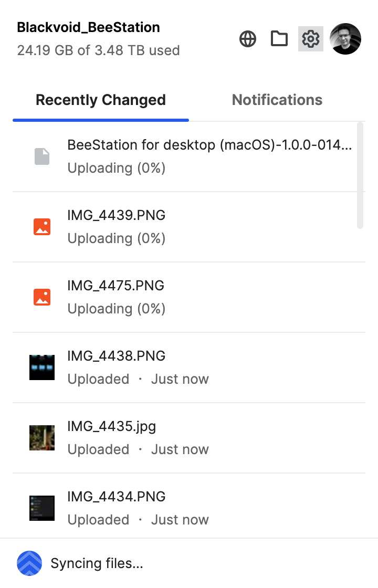
Task: Click the image icon beside IMG_4439.PNG
Action: [x=42, y=227]
